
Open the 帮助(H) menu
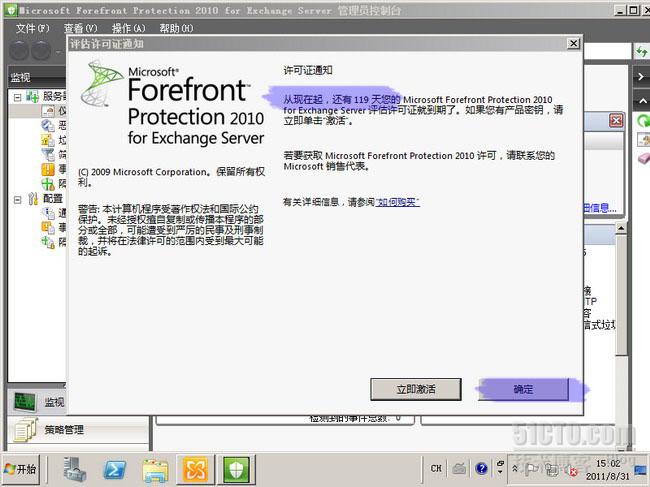[x=177, y=28]
